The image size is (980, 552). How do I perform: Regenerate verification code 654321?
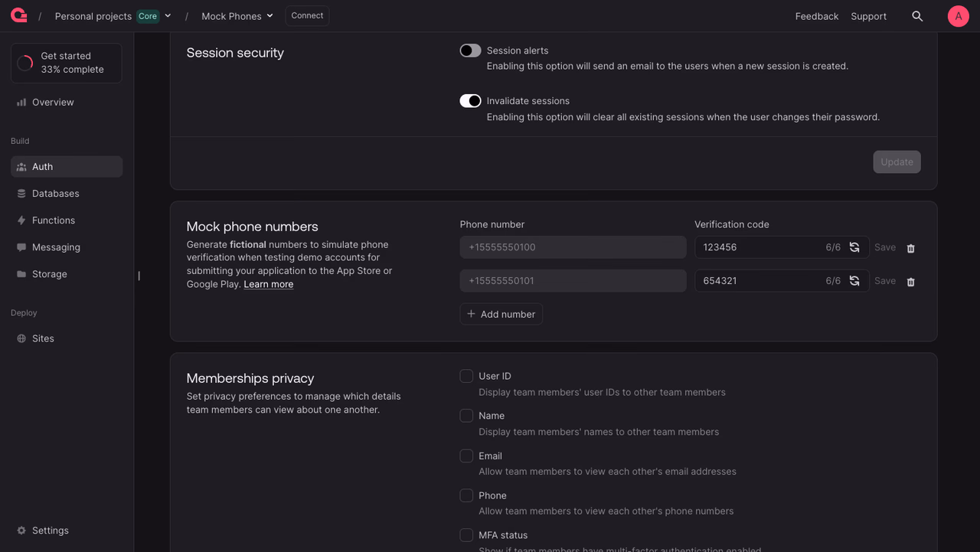coord(854,281)
